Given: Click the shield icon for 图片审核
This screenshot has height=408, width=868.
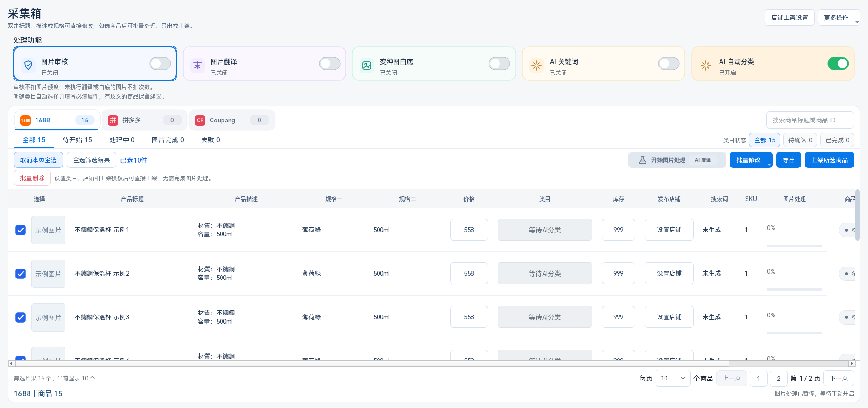Looking at the screenshot, I should click(28, 65).
